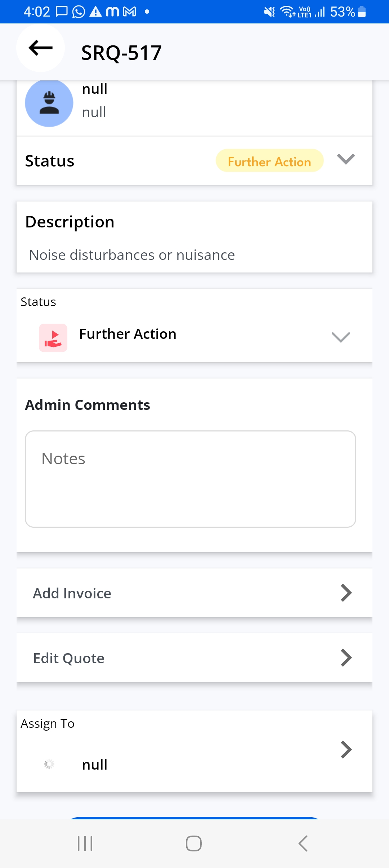
Task: Tap the back arrow button
Action: point(40,48)
